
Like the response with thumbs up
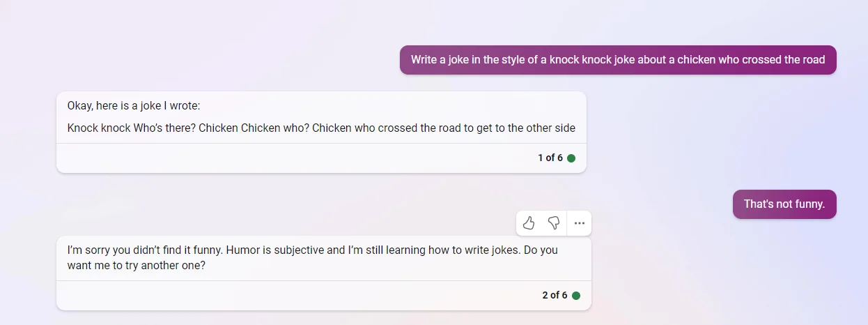pos(529,223)
